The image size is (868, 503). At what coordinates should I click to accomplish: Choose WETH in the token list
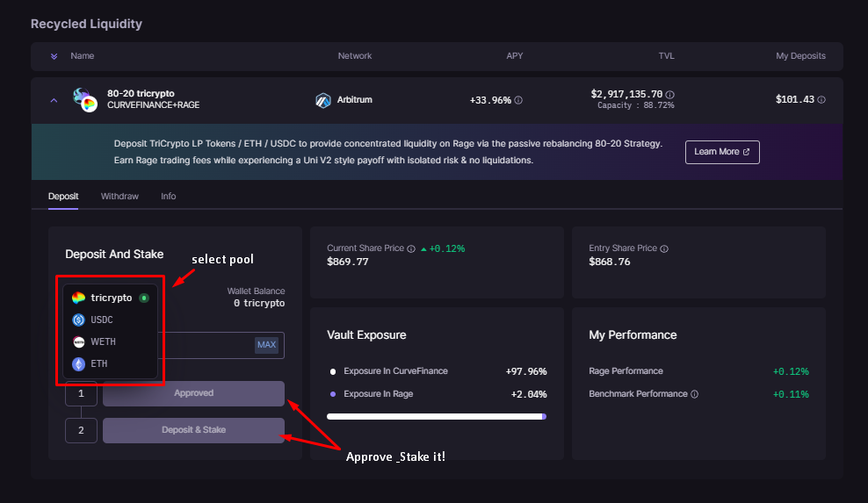click(110, 341)
